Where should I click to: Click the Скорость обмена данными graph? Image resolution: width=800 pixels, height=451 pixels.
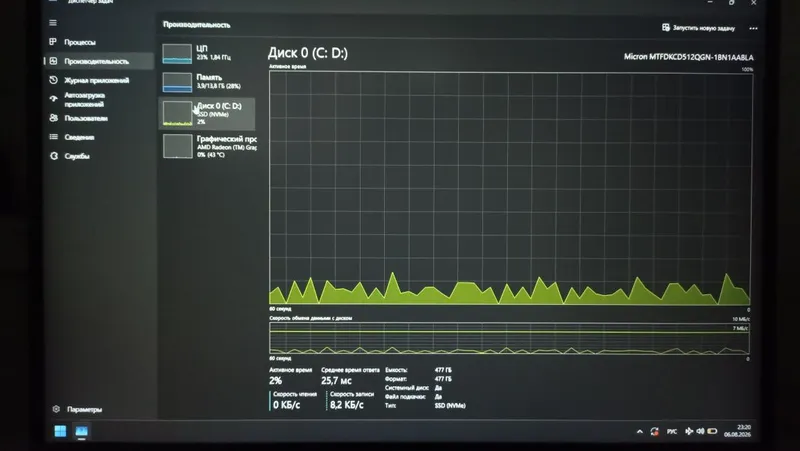tap(509, 338)
